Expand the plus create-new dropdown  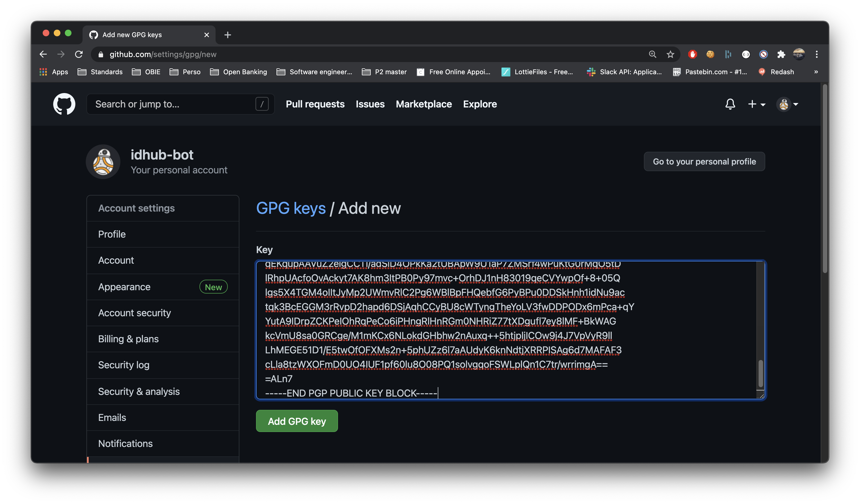[x=756, y=104]
